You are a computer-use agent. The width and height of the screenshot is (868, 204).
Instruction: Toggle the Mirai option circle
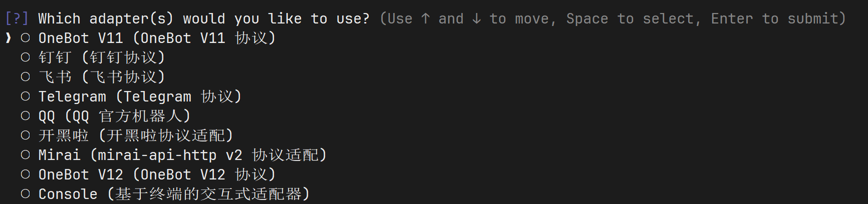coord(26,155)
